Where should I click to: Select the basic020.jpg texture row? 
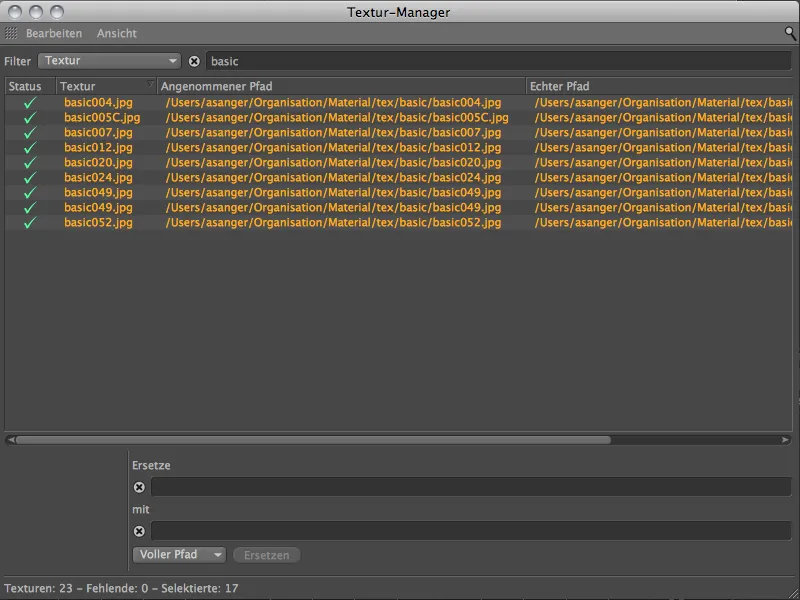[98, 163]
